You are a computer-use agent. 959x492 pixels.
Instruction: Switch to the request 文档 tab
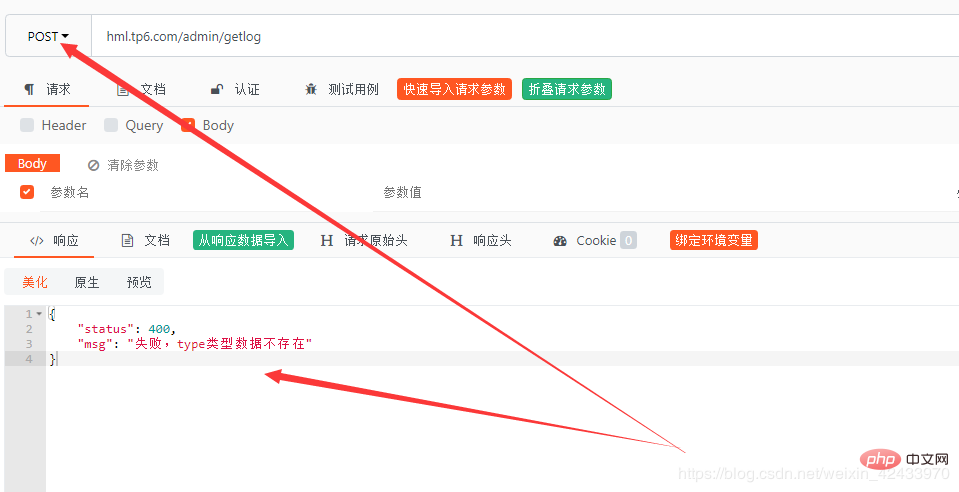(141, 89)
